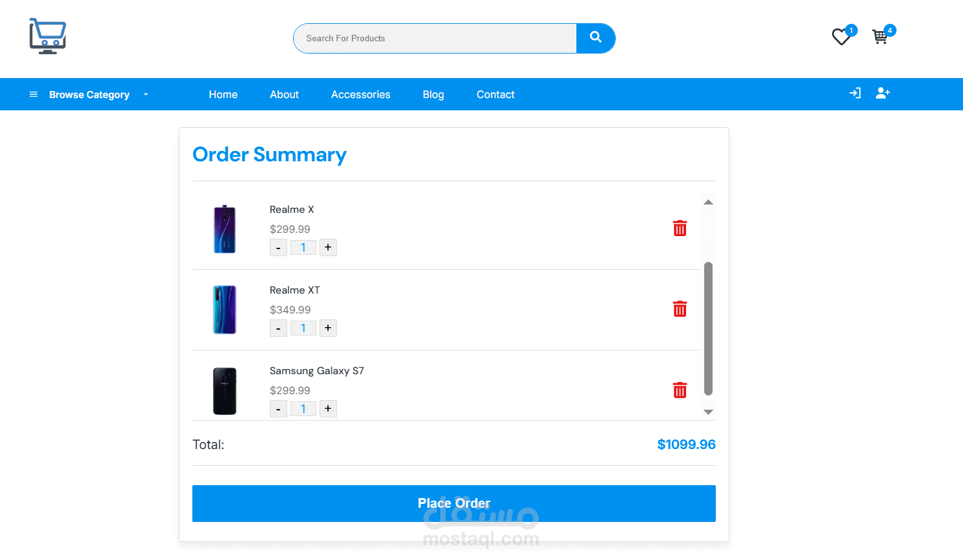Viewport: 963px width, 560px height.
Task: Navigate to the Contact page
Action: pos(496,95)
